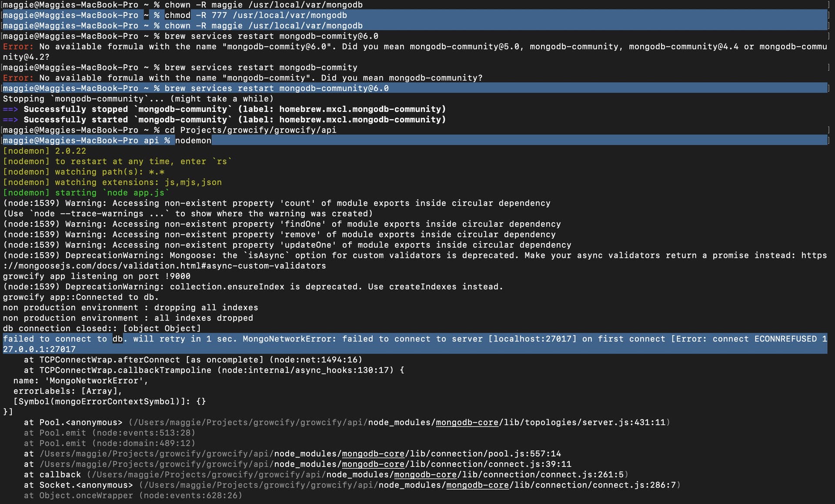The width and height of the screenshot is (835, 504).
Task: Click the highlighted nodemon command text
Action: tap(193, 140)
